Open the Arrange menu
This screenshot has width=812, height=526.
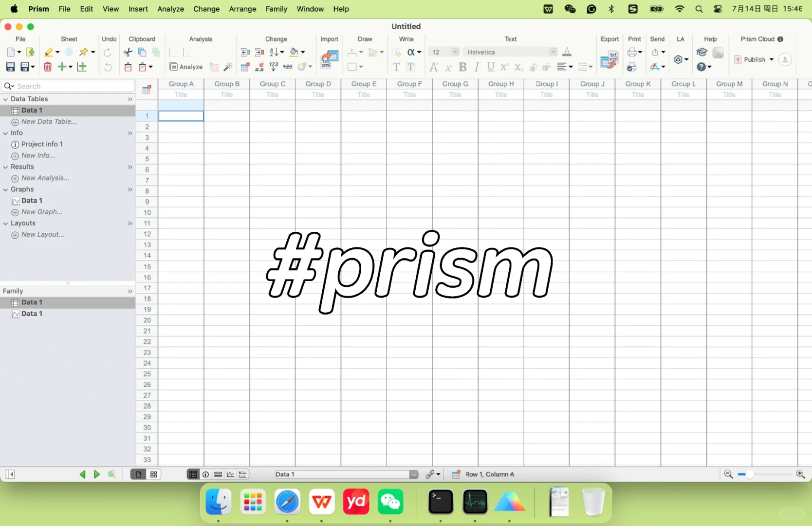coord(242,9)
